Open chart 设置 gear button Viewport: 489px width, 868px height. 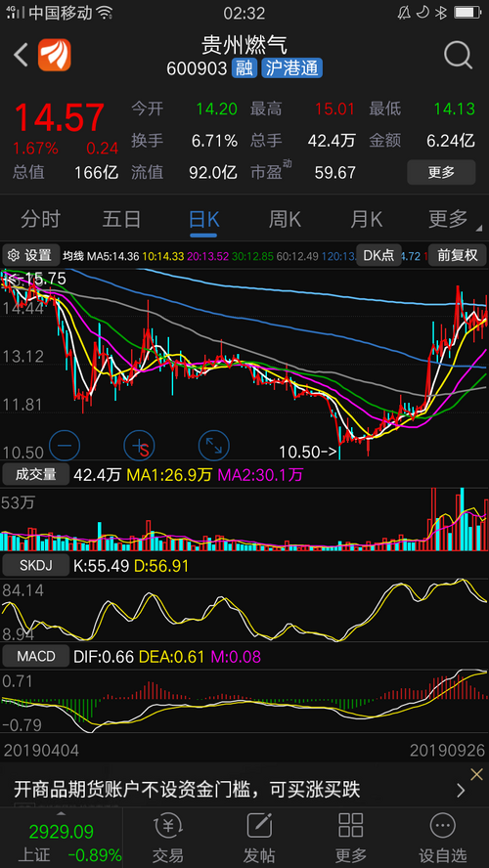30,255
